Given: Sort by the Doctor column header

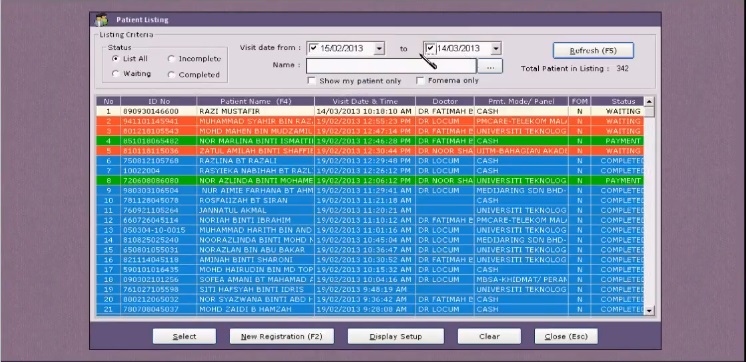Looking at the screenshot, I should click(445, 101).
